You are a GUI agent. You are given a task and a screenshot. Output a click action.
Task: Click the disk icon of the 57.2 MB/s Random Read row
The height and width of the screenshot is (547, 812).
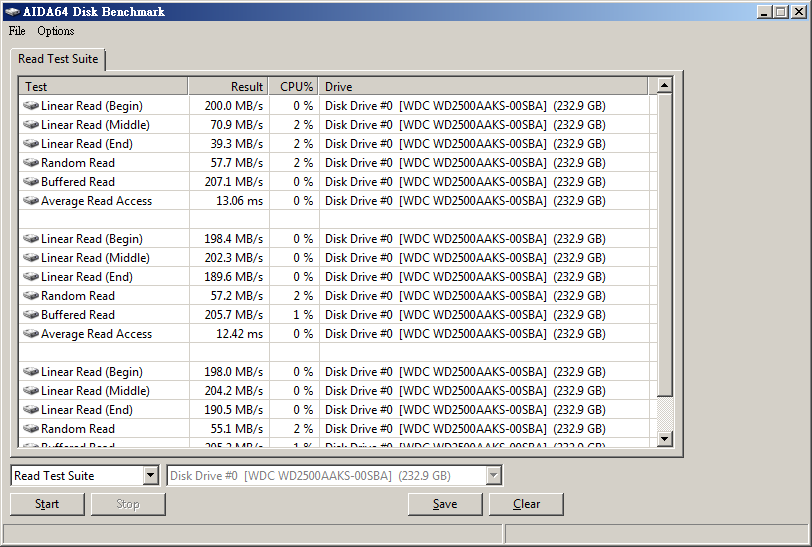pyautogui.click(x=31, y=296)
